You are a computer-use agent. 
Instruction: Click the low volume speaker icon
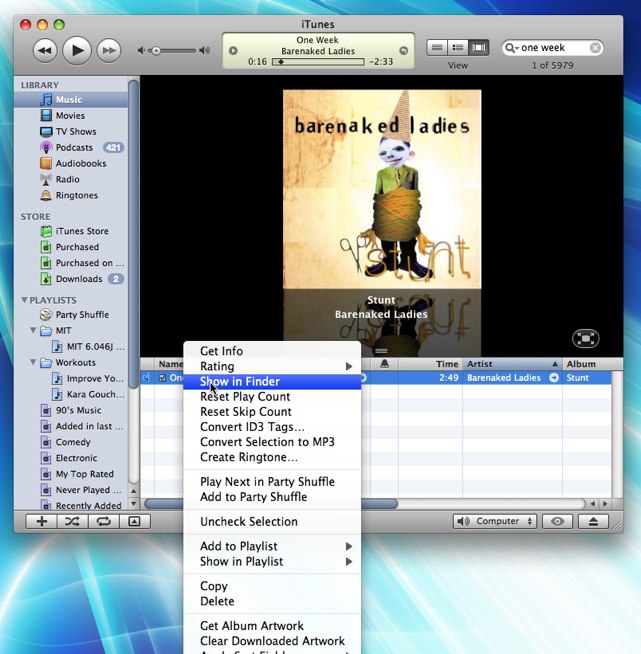[x=141, y=50]
